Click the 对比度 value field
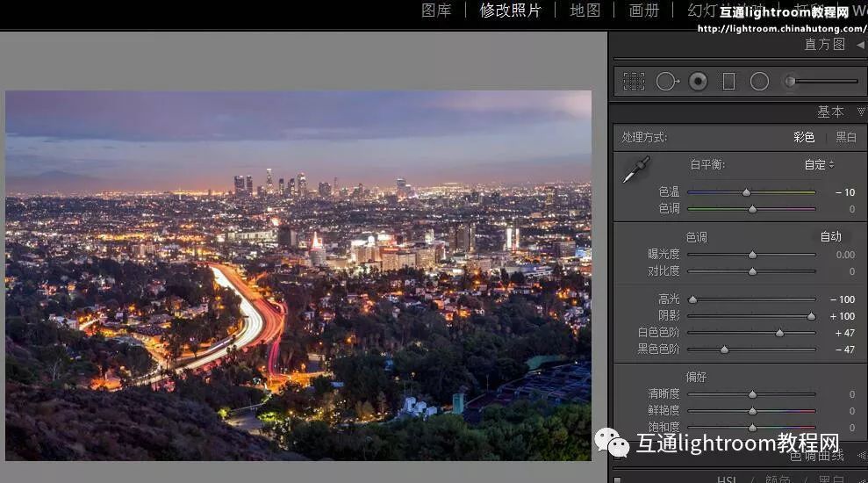 pyautogui.click(x=852, y=271)
